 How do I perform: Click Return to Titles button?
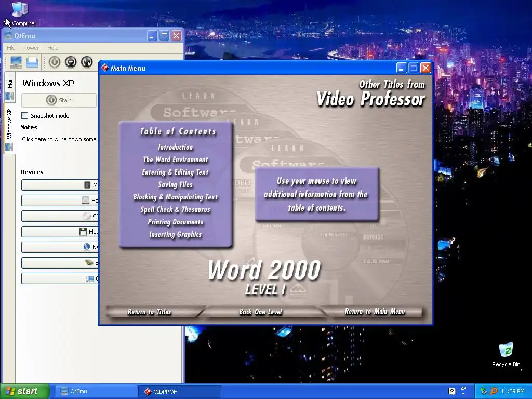click(x=149, y=312)
